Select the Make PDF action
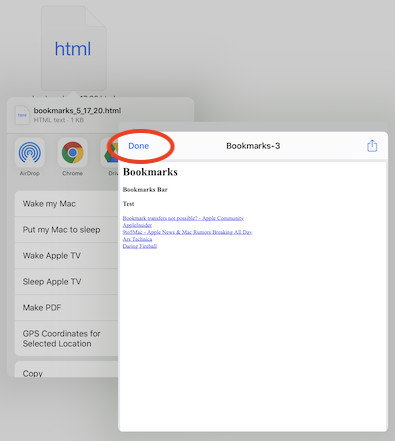Screen dimensions: 395x441 [67, 308]
